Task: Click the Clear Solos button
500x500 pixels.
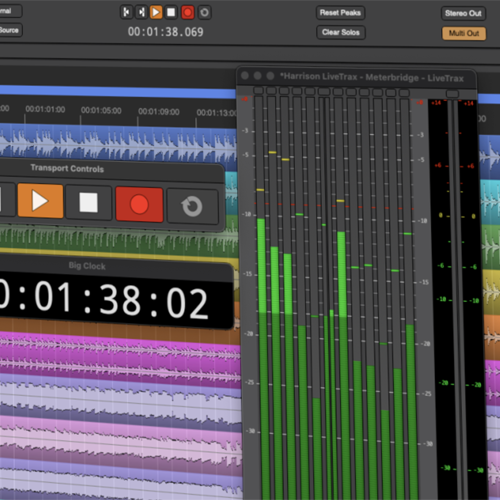Action: pyautogui.click(x=341, y=32)
